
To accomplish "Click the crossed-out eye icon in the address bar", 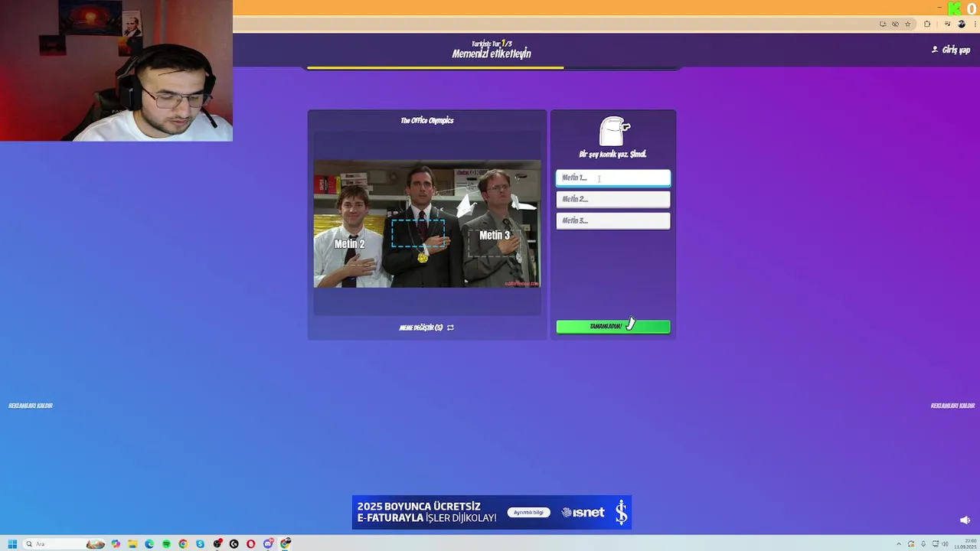I will coord(895,24).
